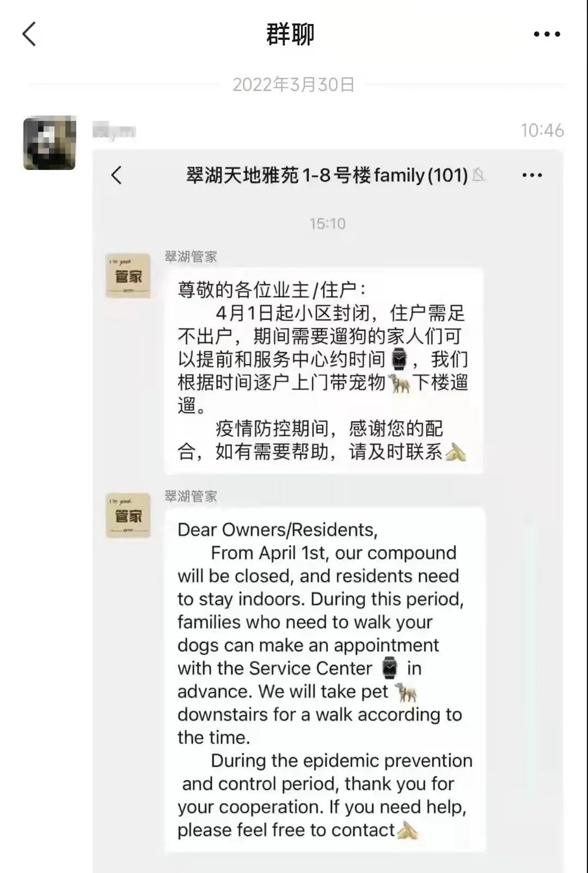Tap back arrow beside 翠湖天地雅苑 title

(116, 175)
